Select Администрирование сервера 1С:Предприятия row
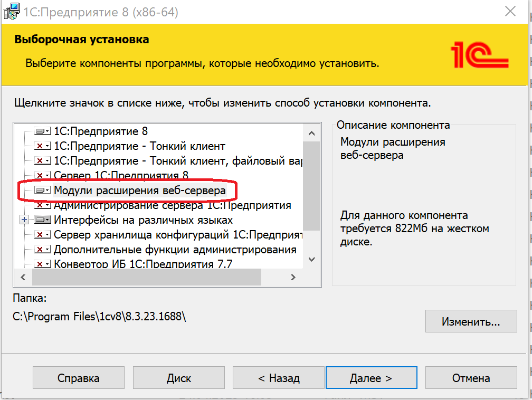Viewport: 532px width, 400px height. (x=173, y=205)
